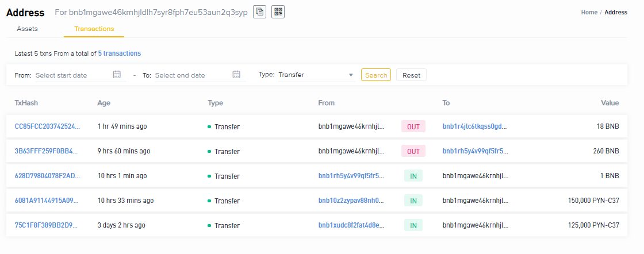The width and height of the screenshot is (644, 254).
Task: Click the age 3 days 2 hrs ago
Action: [121, 225]
